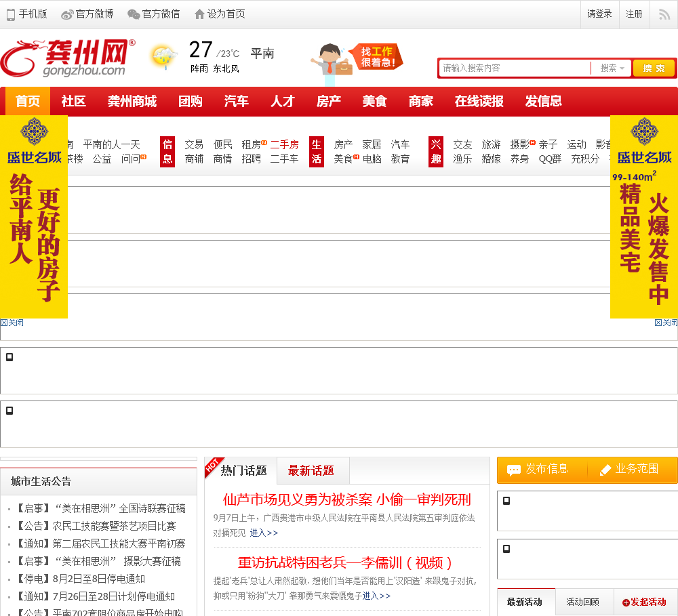Open the RSS feed icon
Image resolution: width=678 pixels, height=616 pixels.
coord(664,15)
